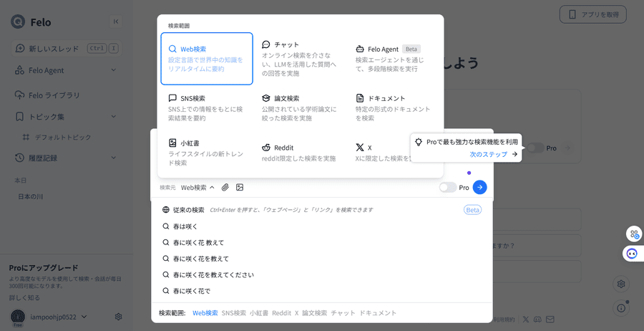This screenshot has height=331, width=644.
Task: Switch bottom scope tab to ドキュメント
Action: pos(378,313)
